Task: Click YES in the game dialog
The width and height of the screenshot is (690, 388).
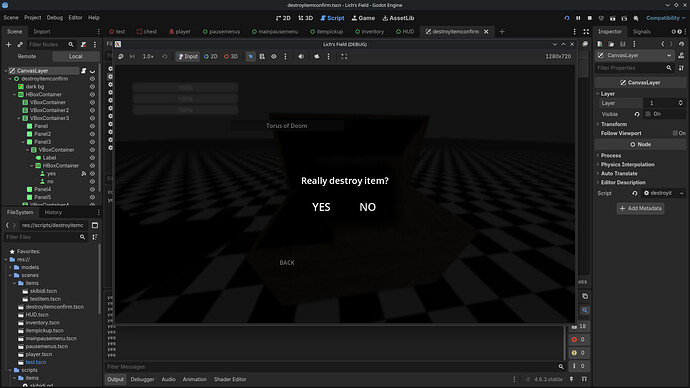Action: pyautogui.click(x=321, y=207)
